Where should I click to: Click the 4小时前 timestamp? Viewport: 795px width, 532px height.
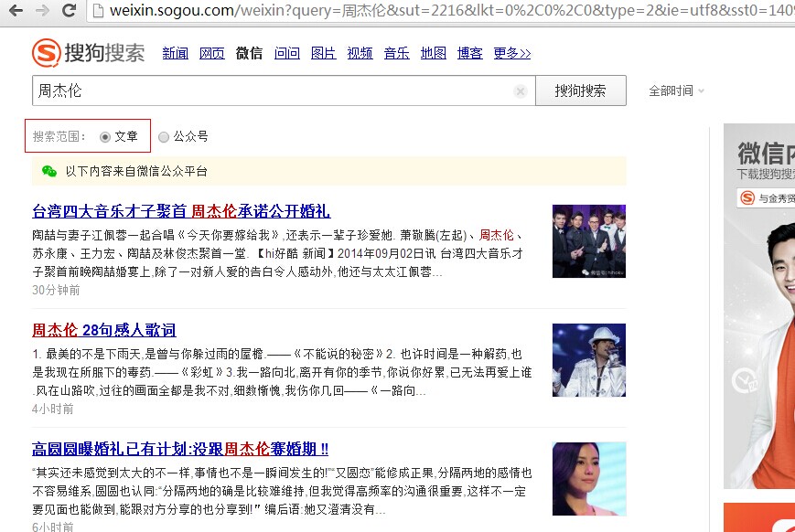pyautogui.click(x=53, y=409)
